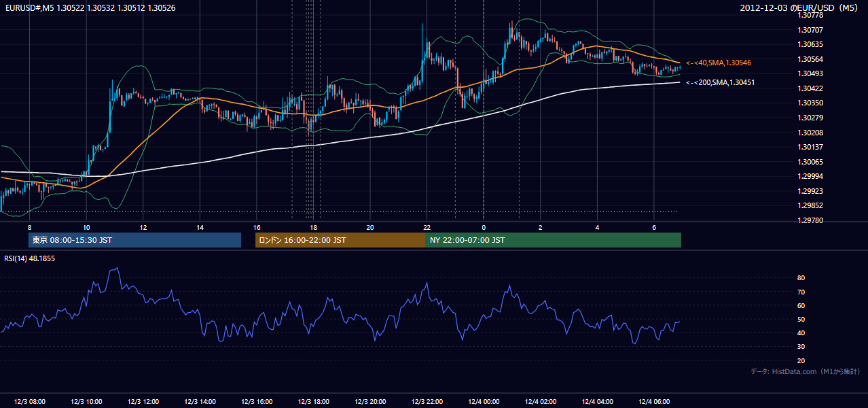Click time label 12/3 12:00

pos(143,402)
